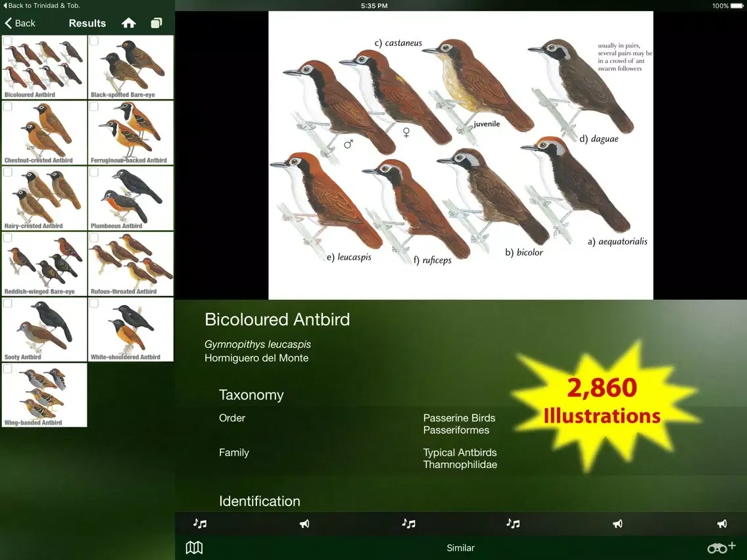The width and height of the screenshot is (747, 560).
Task: Click the Bicoloured Antbird title
Action: click(277, 319)
